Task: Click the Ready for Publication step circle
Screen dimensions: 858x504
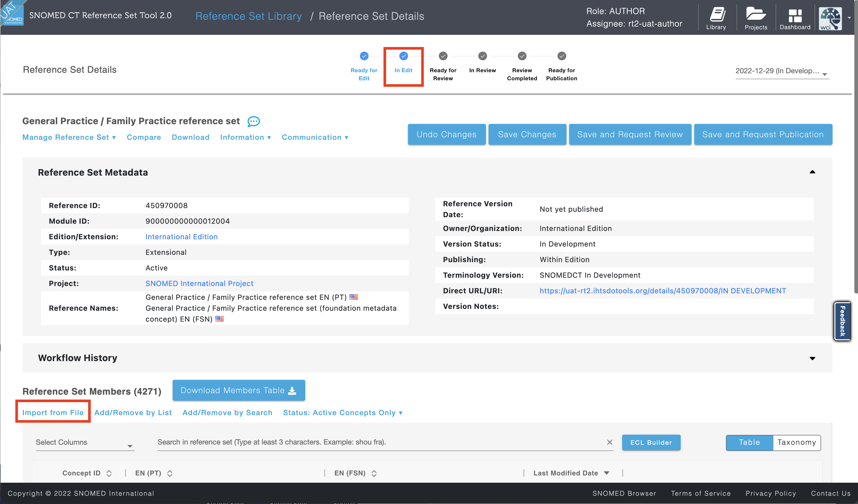Action: click(x=561, y=56)
